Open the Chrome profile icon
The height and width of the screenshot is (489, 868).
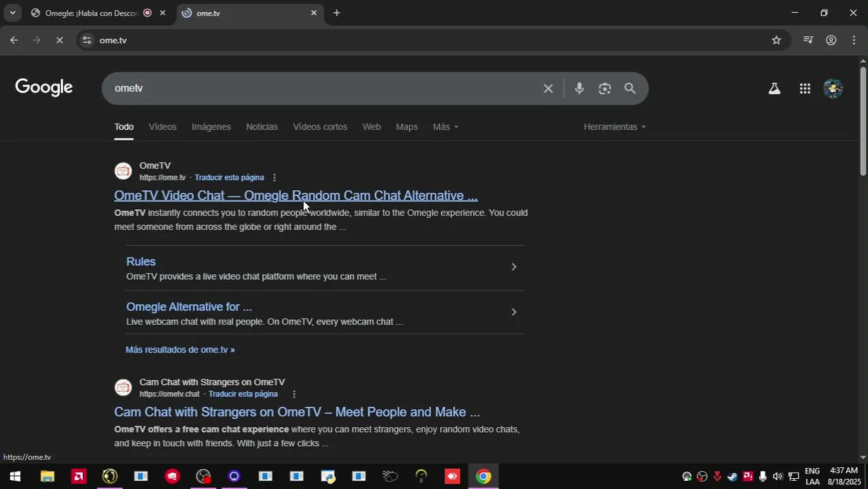coord(831,40)
